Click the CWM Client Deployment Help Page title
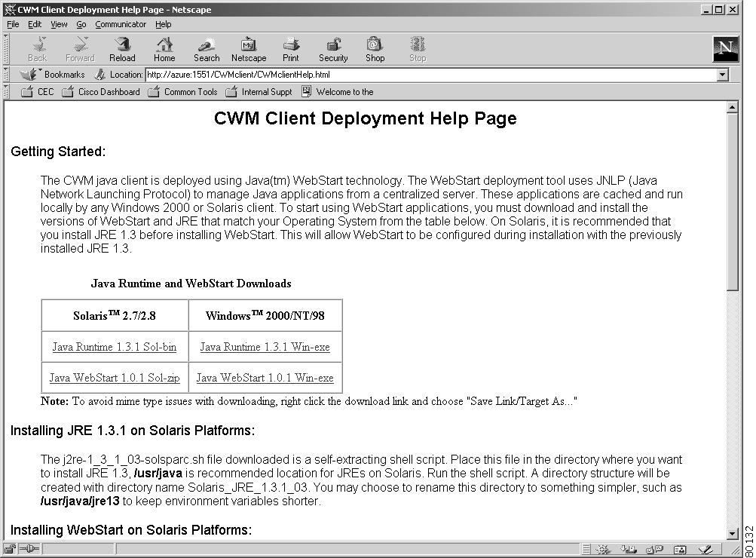Screen dimensions: 756x558 pyautogui.click(x=365, y=118)
